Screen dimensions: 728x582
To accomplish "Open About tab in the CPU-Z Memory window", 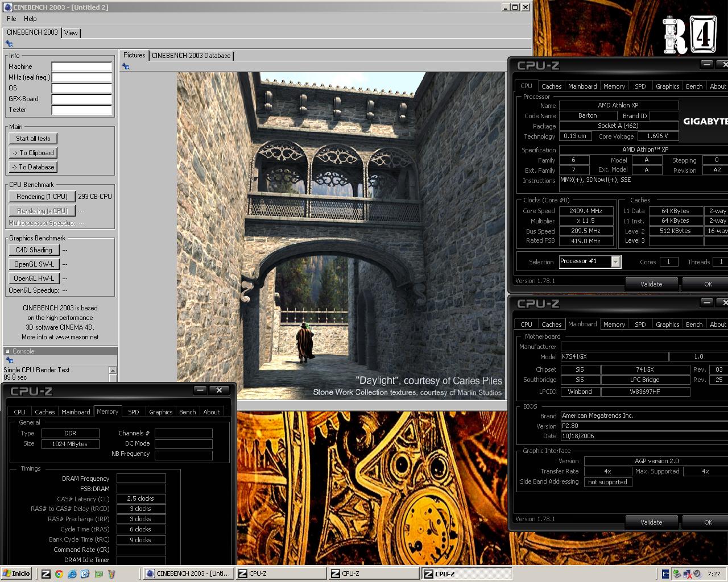I will (x=211, y=412).
